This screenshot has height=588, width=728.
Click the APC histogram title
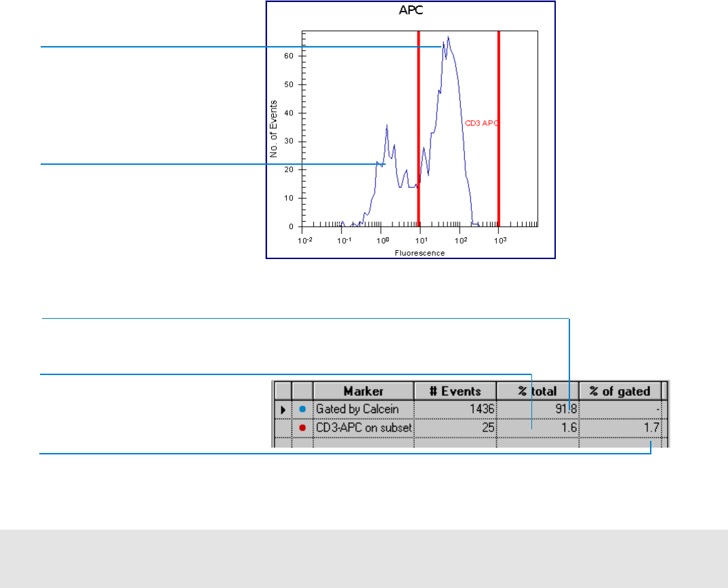[x=411, y=10]
